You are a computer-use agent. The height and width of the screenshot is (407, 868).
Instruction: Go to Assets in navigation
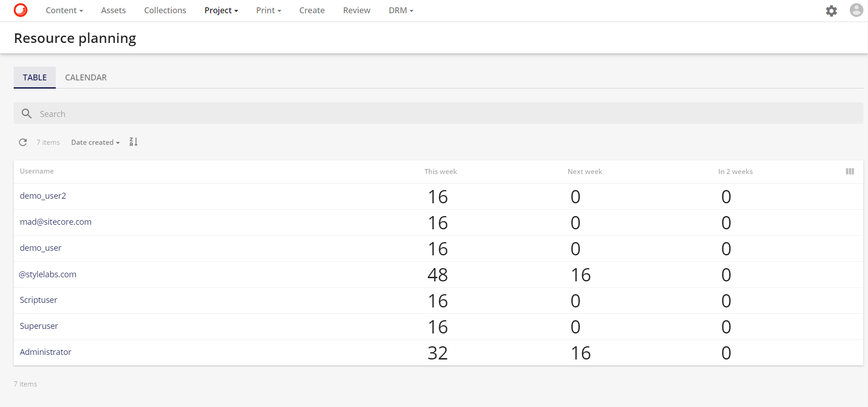click(x=113, y=11)
